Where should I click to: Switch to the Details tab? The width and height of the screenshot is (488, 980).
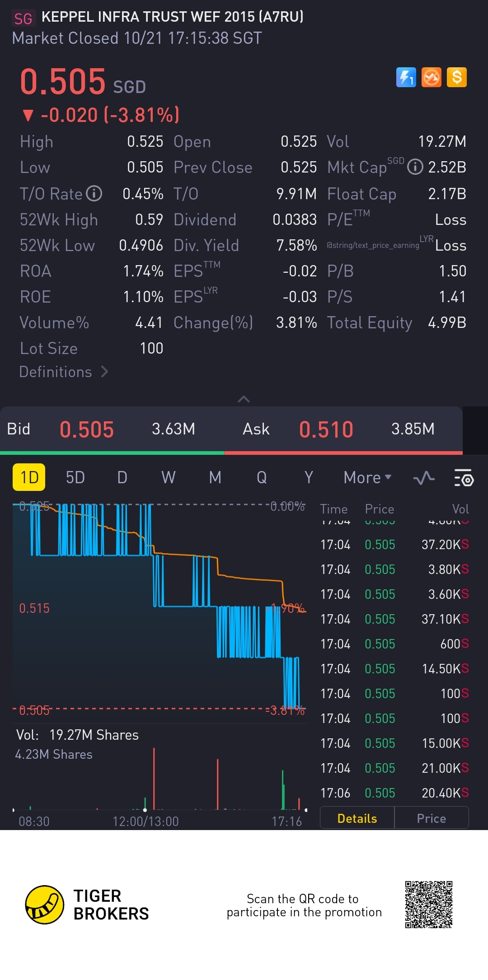[357, 818]
